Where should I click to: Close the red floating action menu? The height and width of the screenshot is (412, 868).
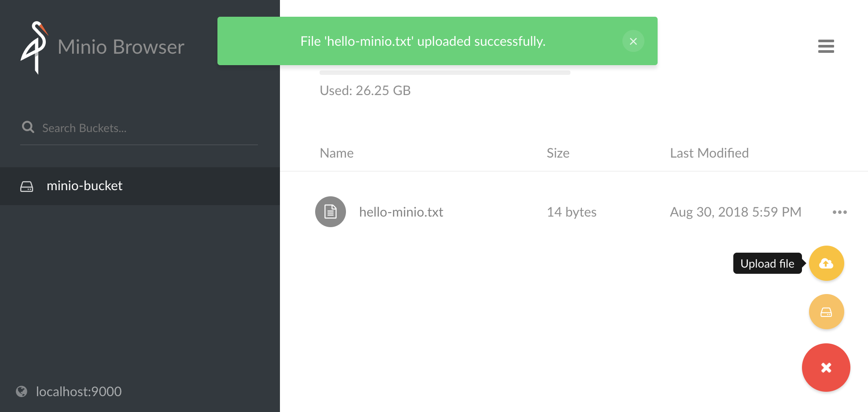click(826, 368)
